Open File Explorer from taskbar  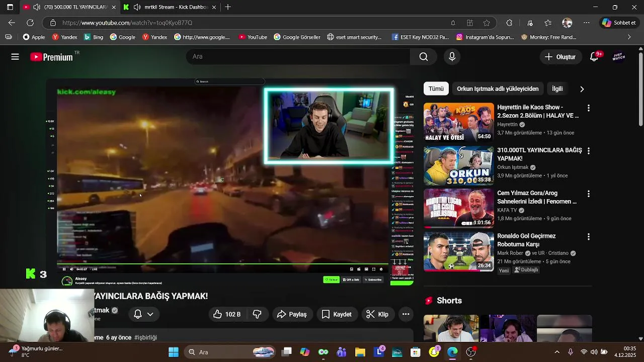click(x=360, y=352)
